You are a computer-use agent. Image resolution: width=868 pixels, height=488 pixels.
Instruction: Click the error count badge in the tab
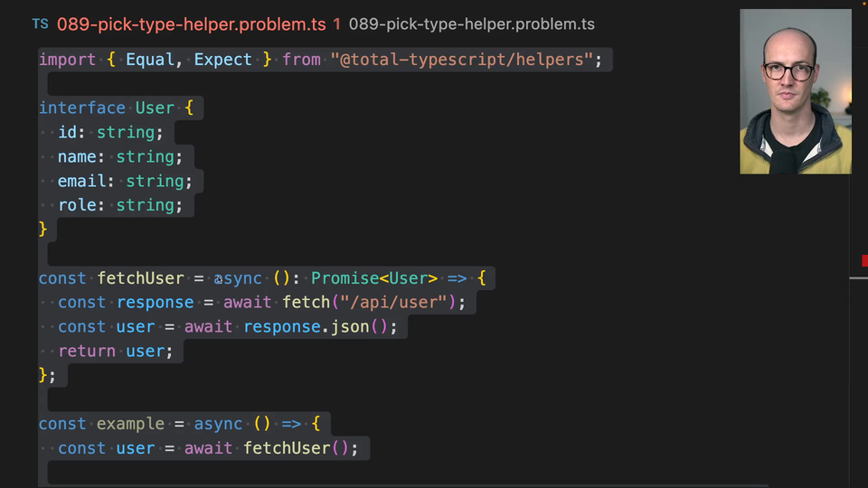point(336,24)
